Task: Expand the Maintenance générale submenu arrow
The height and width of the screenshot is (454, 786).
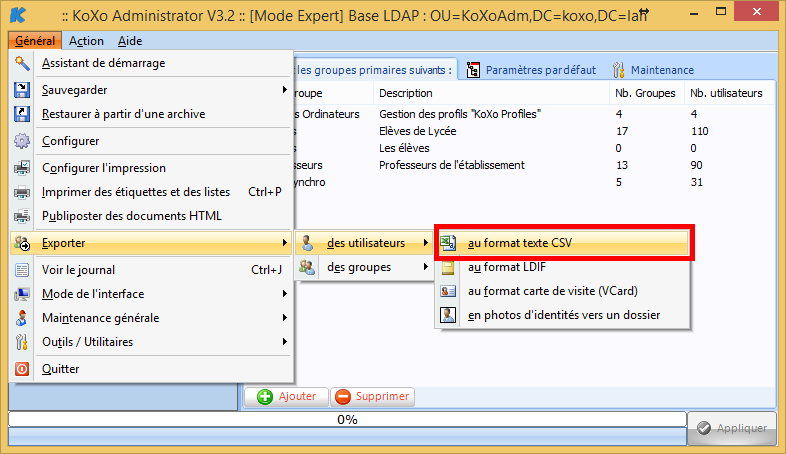Action: [284, 318]
